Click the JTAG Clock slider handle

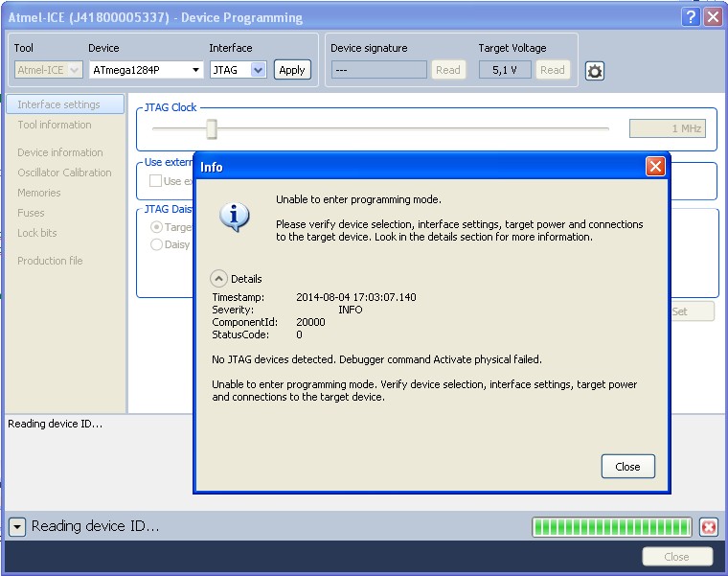[212, 128]
